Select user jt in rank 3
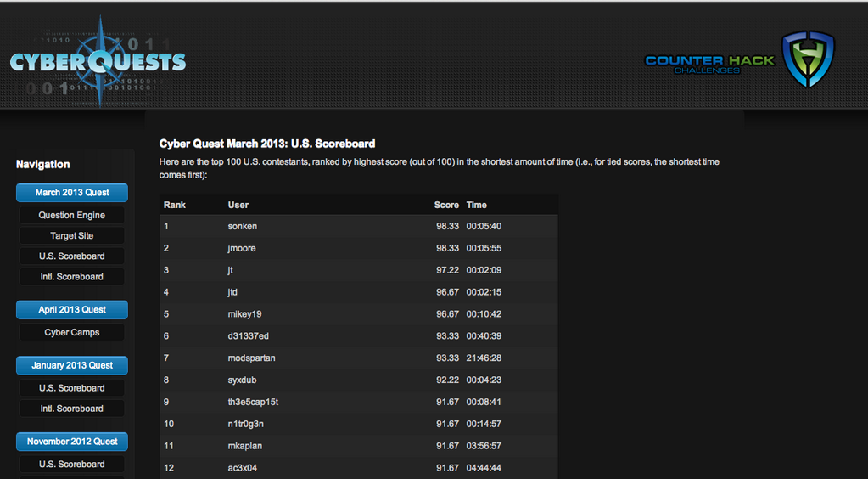The image size is (868, 479). tap(230, 270)
